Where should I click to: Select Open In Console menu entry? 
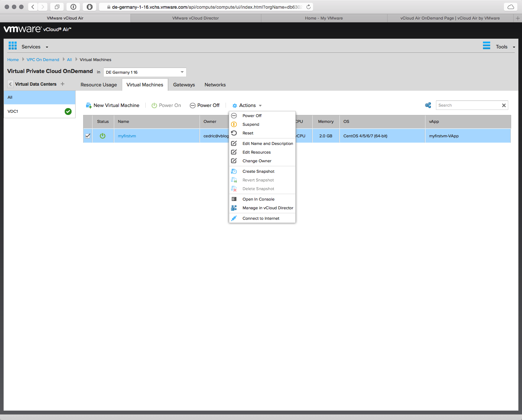click(258, 199)
